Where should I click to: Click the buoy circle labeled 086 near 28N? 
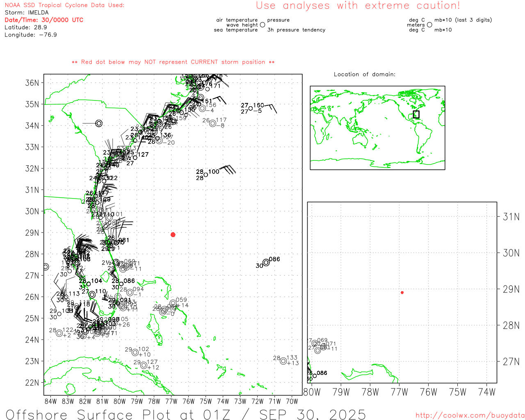coord(266,262)
